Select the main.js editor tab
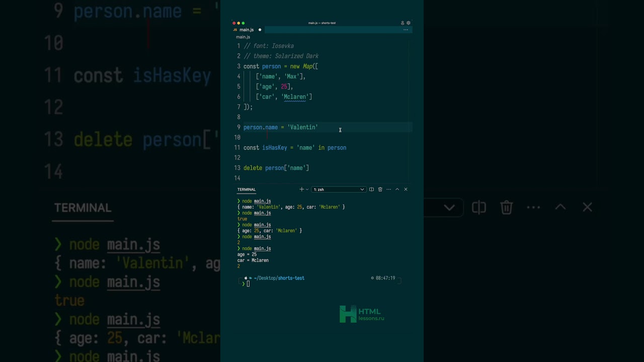644x362 pixels. click(247, 30)
